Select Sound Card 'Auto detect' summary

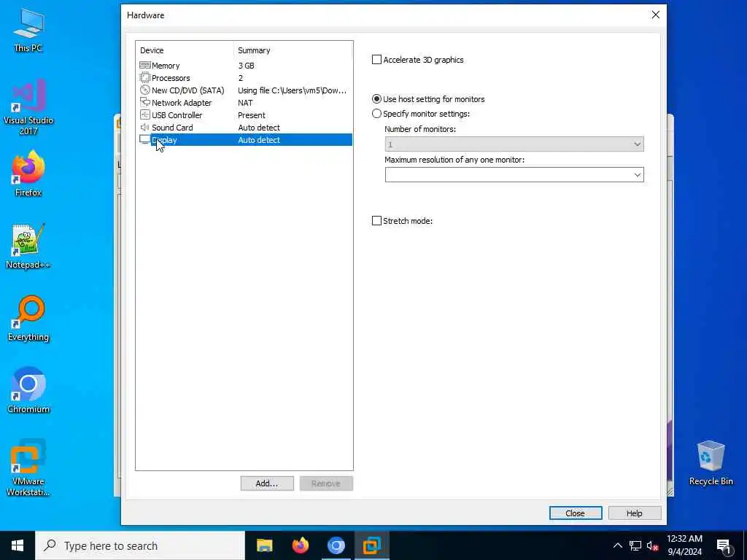point(259,128)
